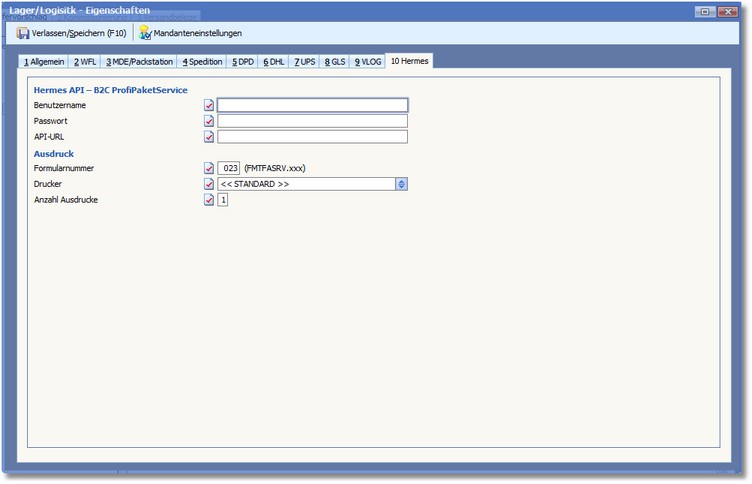The image size is (752, 484).
Task: Toggle the checkbox next to Benutzername
Action: point(209,105)
